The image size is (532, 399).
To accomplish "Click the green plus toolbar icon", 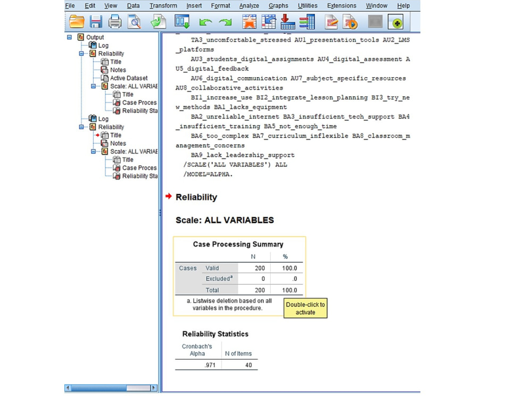I will point(396,22).
